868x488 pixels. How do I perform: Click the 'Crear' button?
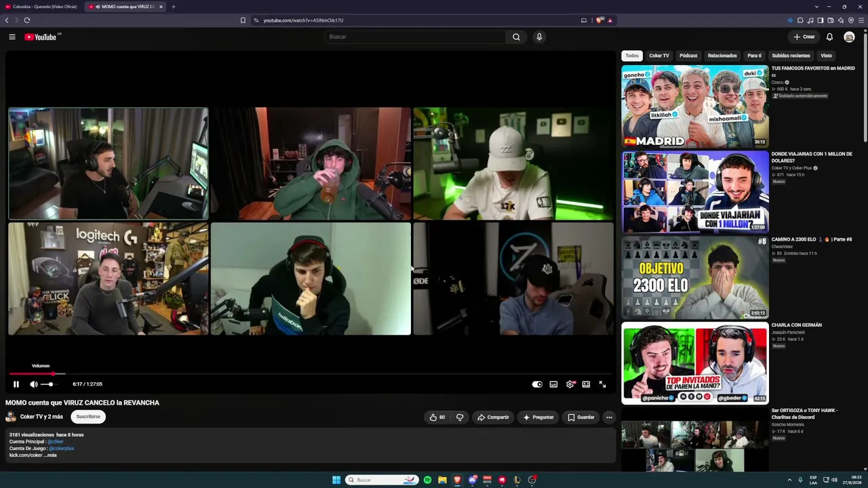pyautogui.click(x=804, y=37)
